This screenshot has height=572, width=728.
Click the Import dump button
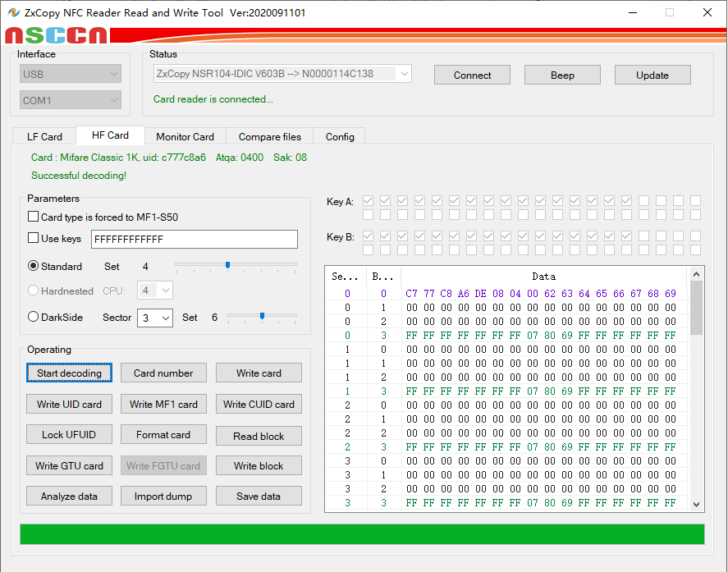coord(163,496)
